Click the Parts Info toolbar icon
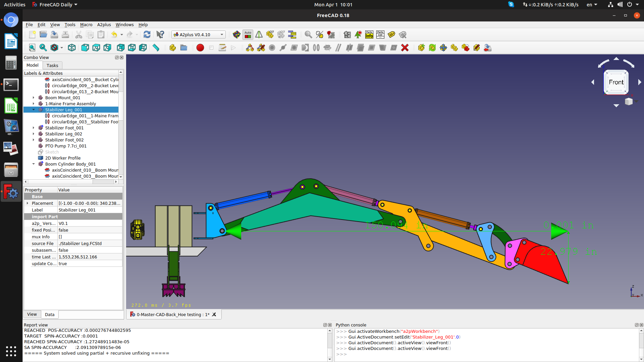 (x=369, y=35)
